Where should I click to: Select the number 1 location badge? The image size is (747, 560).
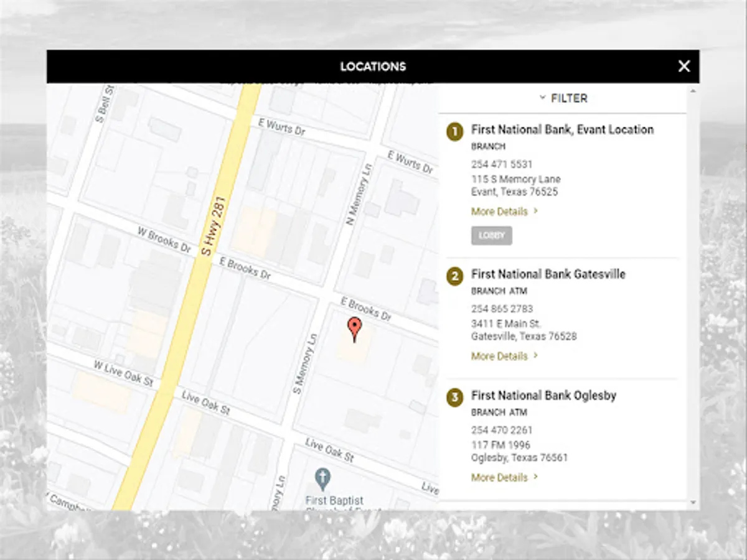(x=455, y=132)
